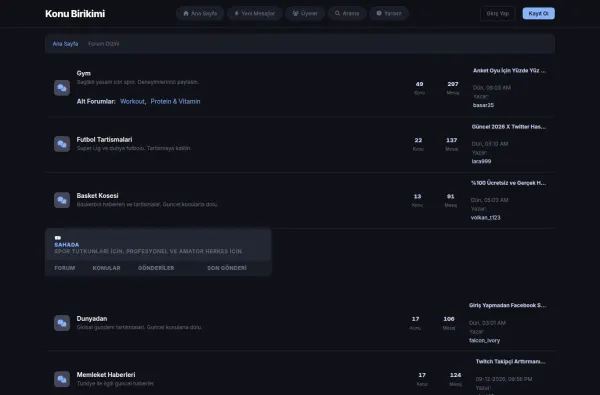Open the Yardım help nav item
This screenshot has width=600, height=395.
point(389,13)
